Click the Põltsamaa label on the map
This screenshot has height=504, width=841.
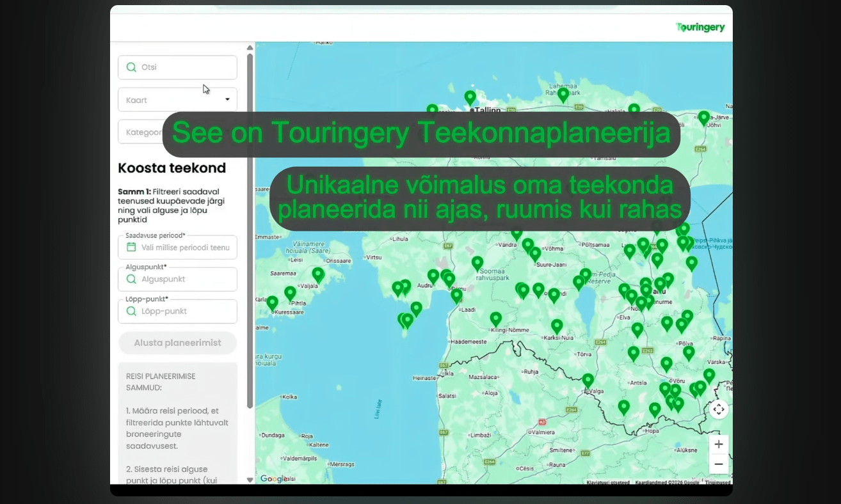click(595, 244)
